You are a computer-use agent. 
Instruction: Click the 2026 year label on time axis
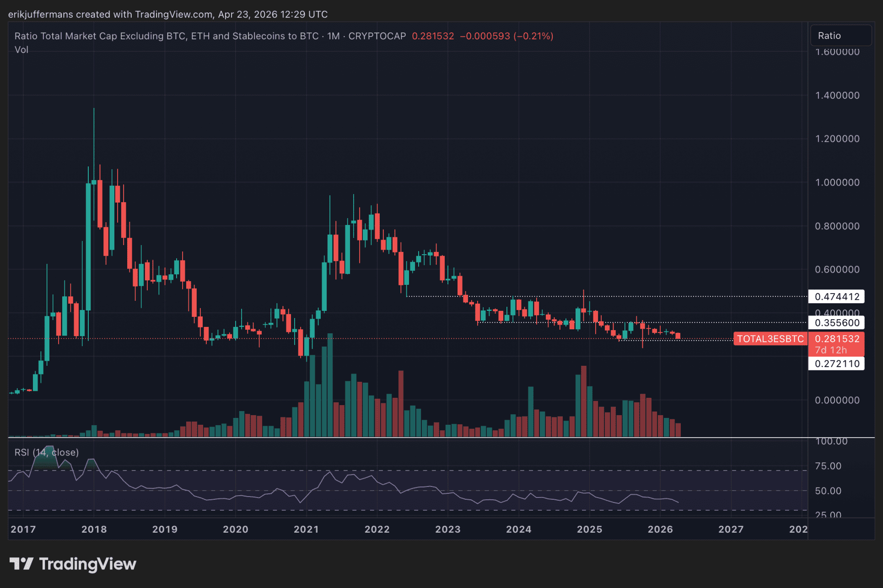pyautogui.click(x=660, y=529)
